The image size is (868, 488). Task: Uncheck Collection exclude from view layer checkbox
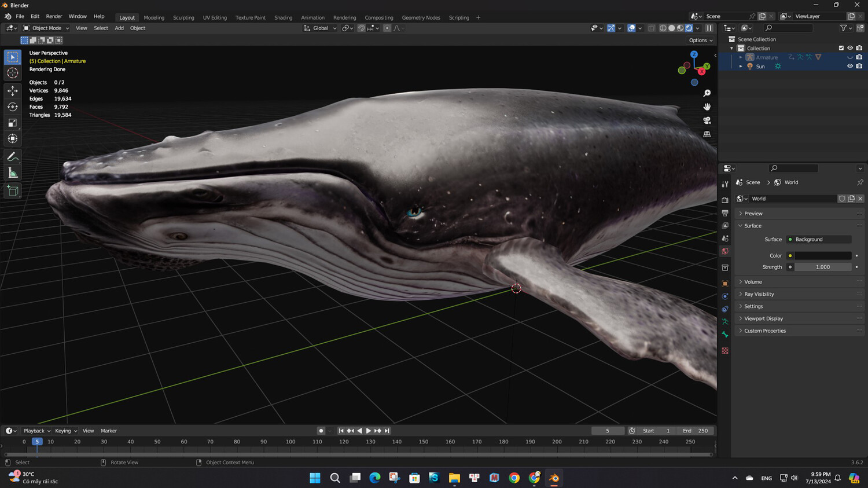(841, 48)
